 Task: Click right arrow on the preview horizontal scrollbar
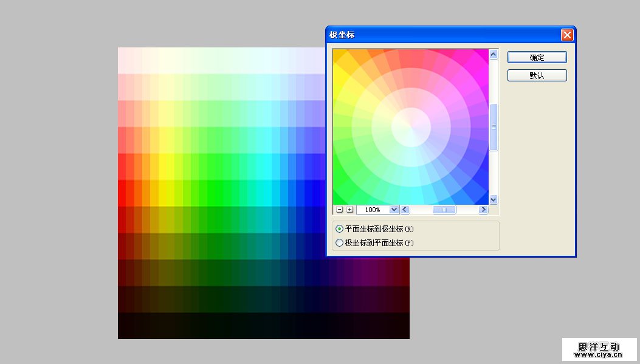[x=483, y=209]
